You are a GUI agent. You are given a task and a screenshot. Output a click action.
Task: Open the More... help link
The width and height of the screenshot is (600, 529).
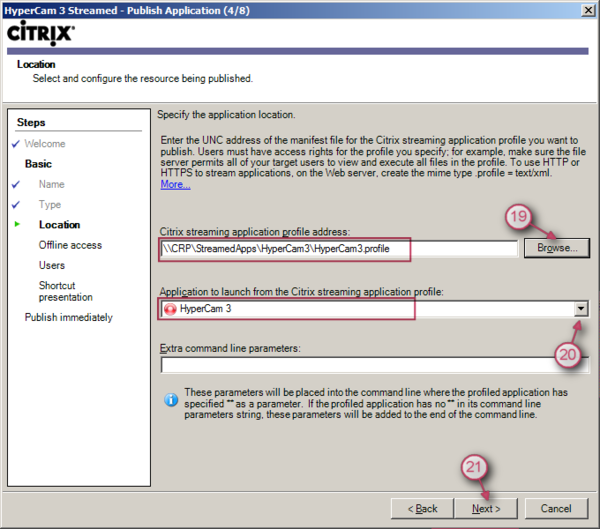pyautogui.click(x=175, y=184)
